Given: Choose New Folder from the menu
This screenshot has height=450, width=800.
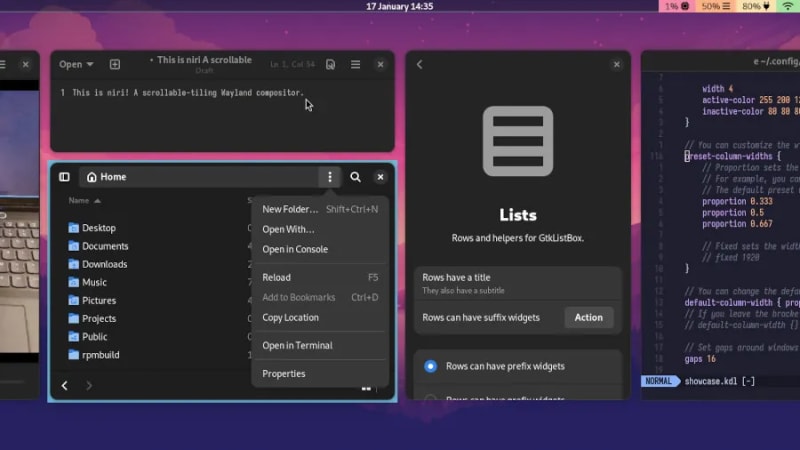Looking at the screenshot, I should (x=289, y=209).
